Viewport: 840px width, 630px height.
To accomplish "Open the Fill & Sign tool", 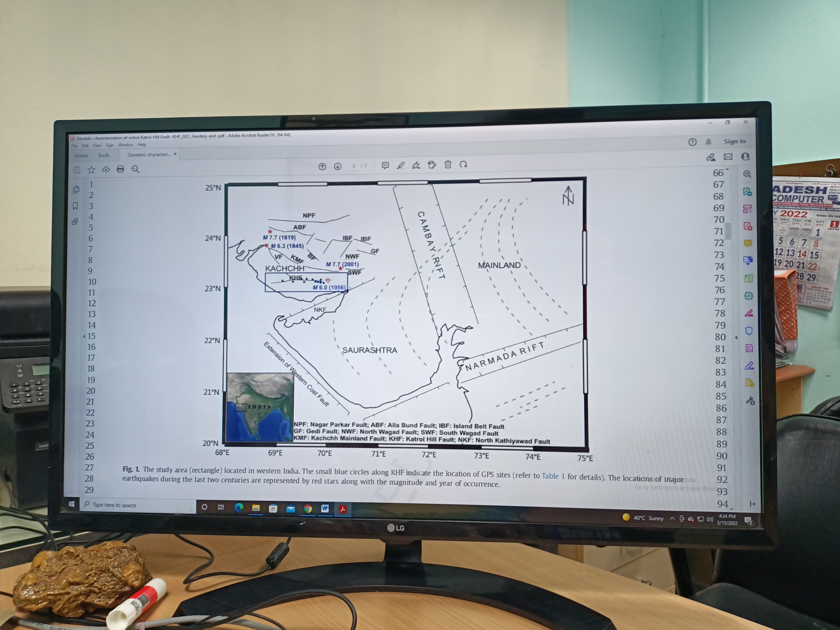I will click(x=749, y=366).
